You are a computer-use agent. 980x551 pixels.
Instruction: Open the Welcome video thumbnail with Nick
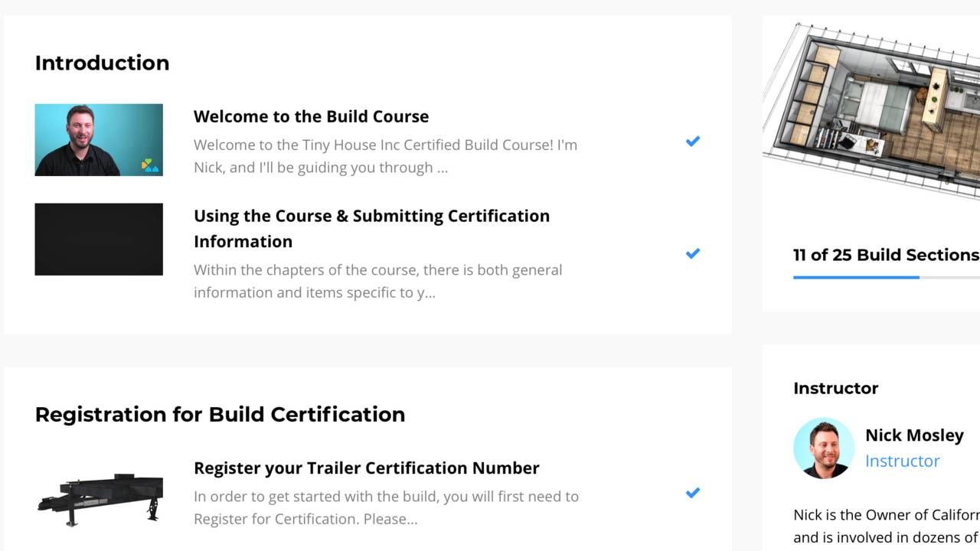coord(98,140)
